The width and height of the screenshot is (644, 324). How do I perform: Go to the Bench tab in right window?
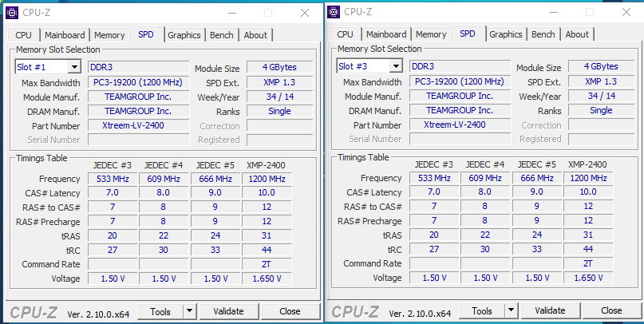pyautogui.click(x=543, y=34)
